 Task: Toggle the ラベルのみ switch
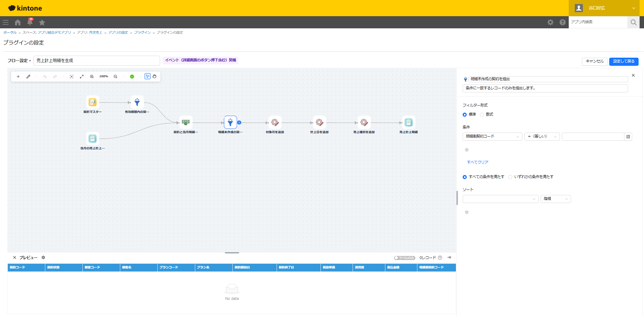pos(405,258)
